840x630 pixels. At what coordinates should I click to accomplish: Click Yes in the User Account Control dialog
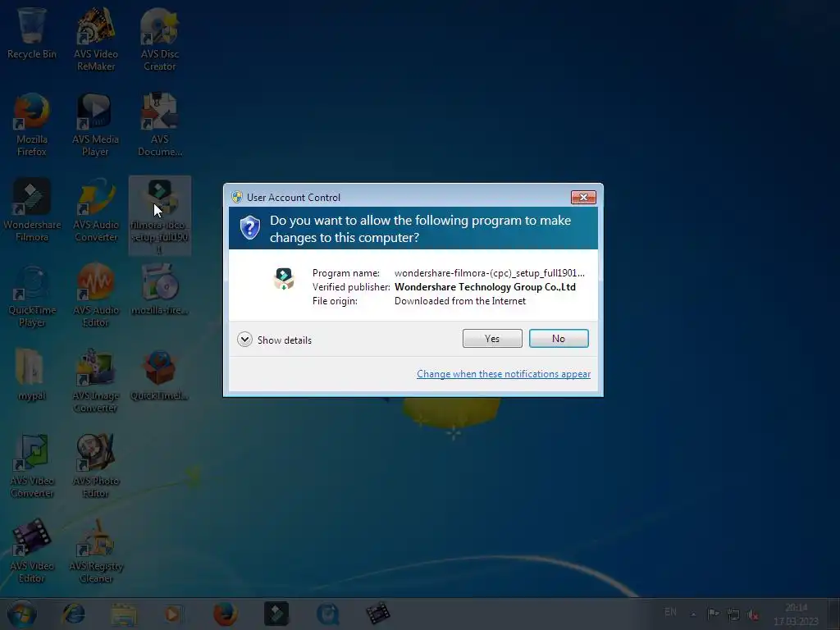coord(492,339)
